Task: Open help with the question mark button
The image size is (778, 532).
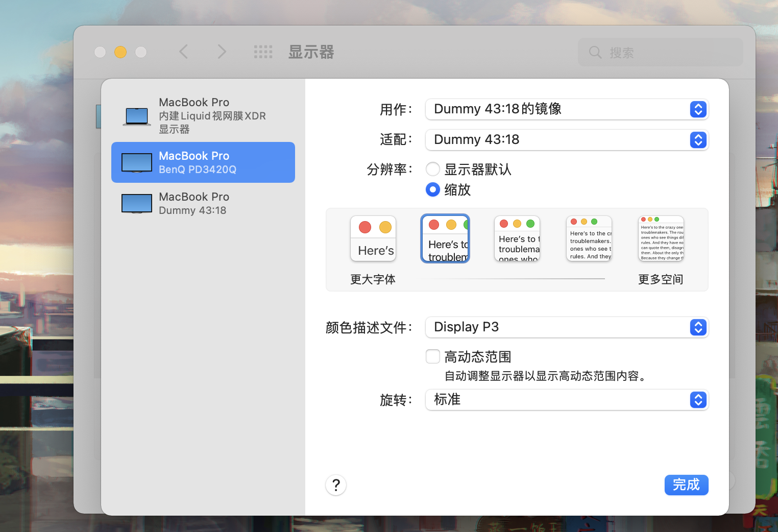Action: click(x=336, y=485)
